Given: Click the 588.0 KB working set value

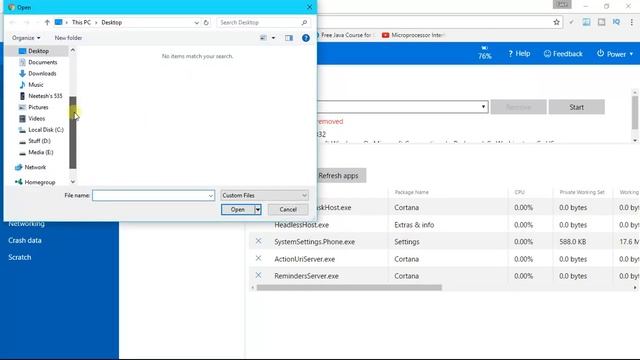Looking at the screenshot, I should click(573, 242).
